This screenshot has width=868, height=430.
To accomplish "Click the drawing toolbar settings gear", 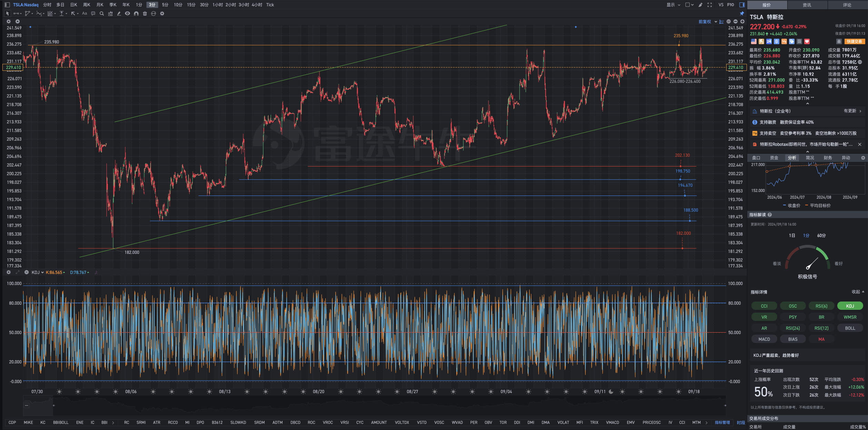I will point(162,13).
